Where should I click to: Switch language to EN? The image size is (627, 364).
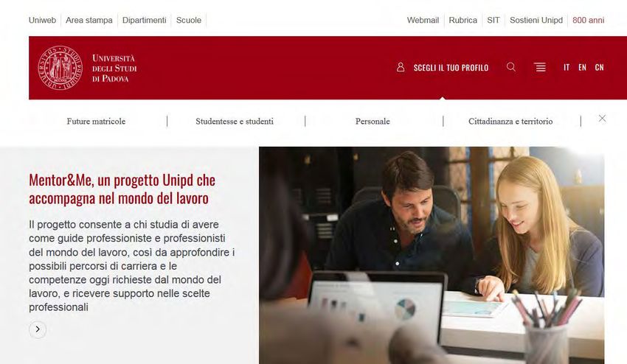tap(582, 67)
